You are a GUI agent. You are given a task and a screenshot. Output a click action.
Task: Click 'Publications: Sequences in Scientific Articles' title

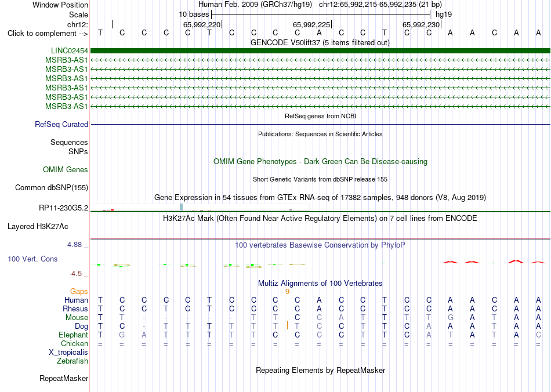pos(320,134)
